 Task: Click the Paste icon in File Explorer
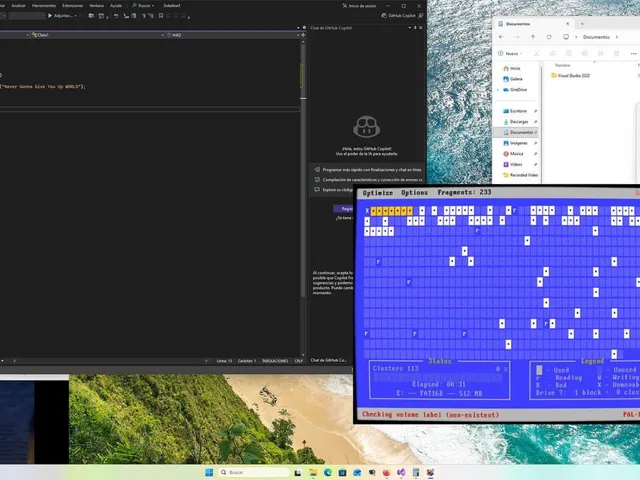[x=569, y=53]
